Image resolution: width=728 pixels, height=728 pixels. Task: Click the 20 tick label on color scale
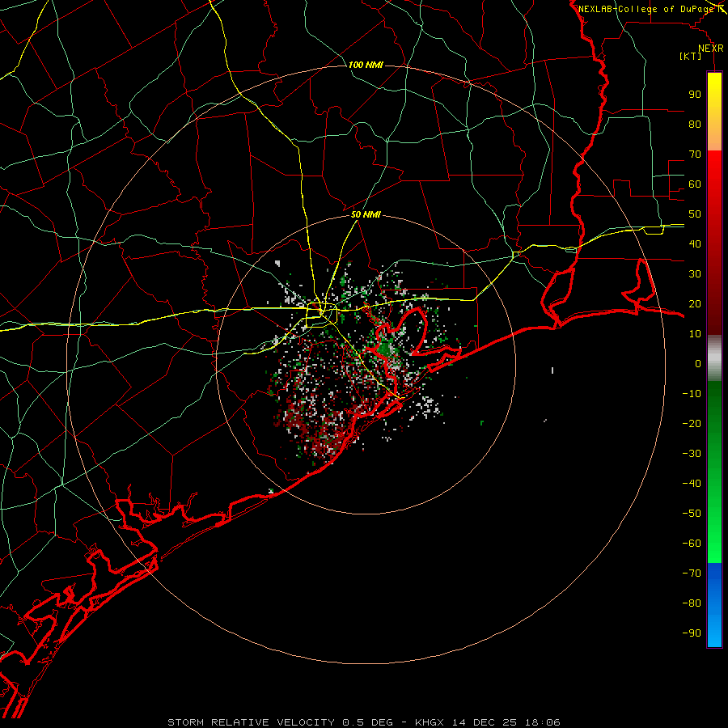pos(695,303)
